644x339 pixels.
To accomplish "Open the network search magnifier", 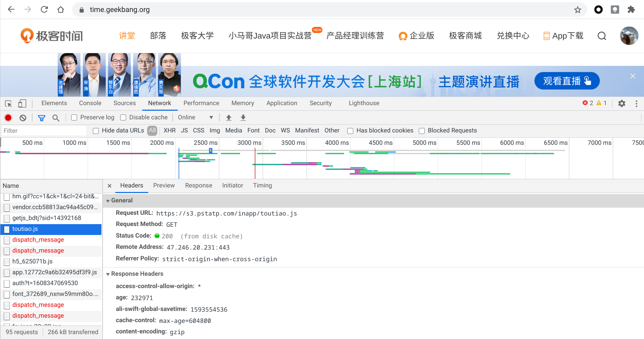I will [56, 118].
